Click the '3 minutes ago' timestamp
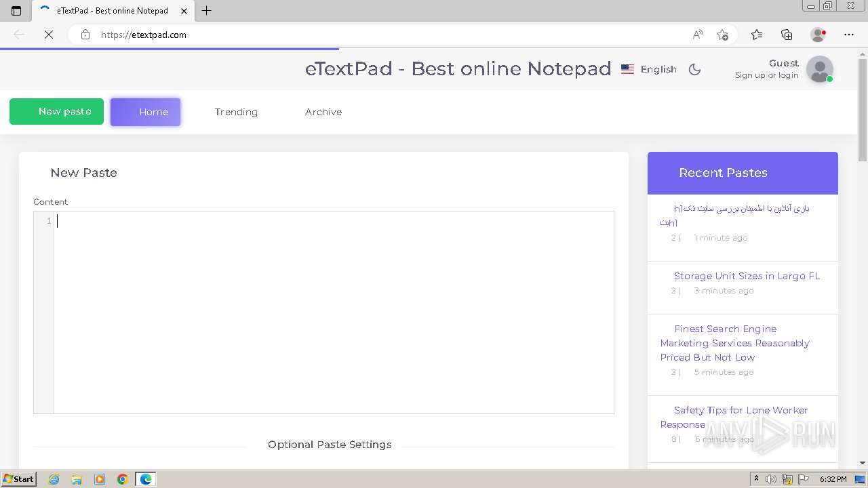This screenshot has height=488, width=868. (724, 291)
